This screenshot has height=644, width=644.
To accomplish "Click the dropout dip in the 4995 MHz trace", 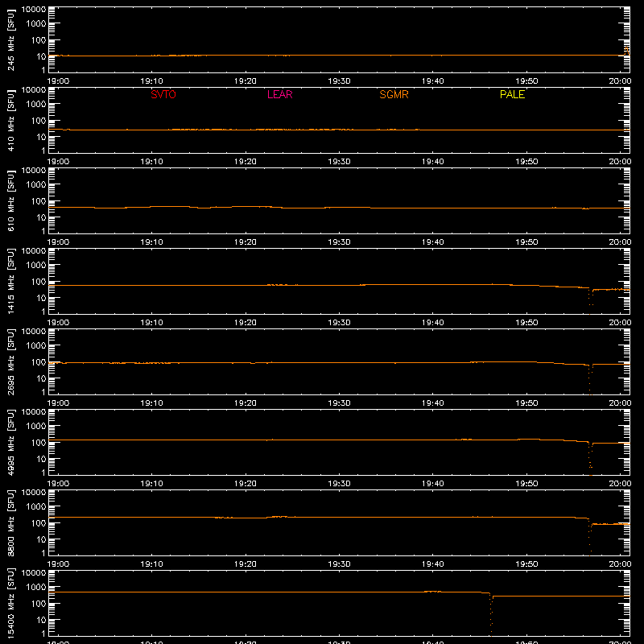I will pos(591,459).
